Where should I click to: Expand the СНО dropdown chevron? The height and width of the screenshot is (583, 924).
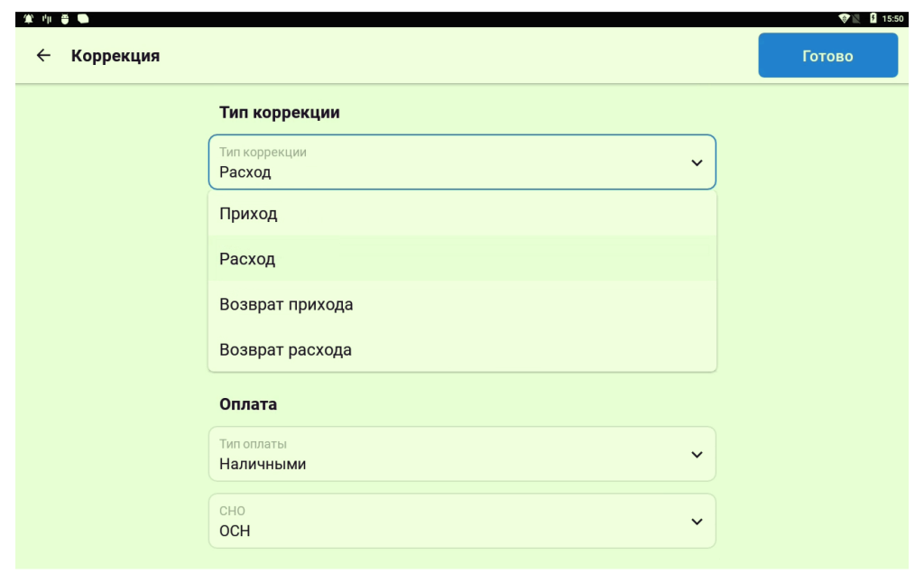[697, 522]
